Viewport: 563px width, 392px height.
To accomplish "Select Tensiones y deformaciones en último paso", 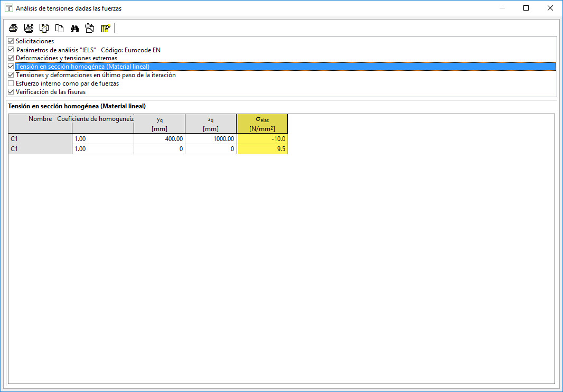I will point(96,75).
